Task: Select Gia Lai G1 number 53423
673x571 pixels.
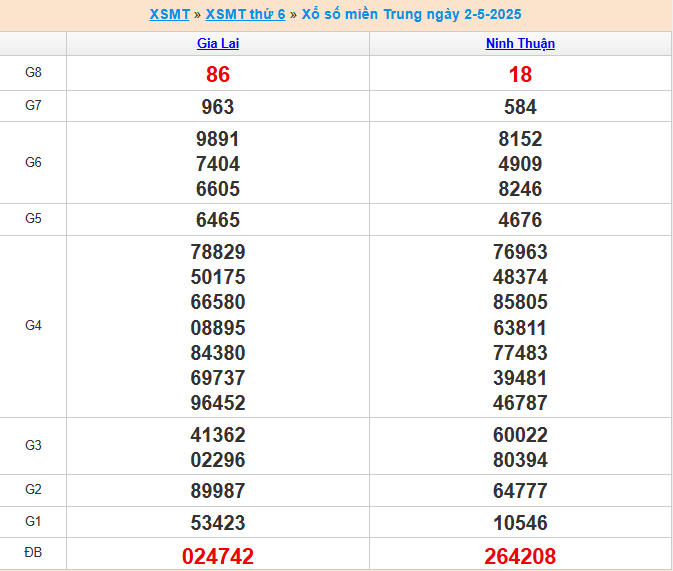Action: (218, 523)
